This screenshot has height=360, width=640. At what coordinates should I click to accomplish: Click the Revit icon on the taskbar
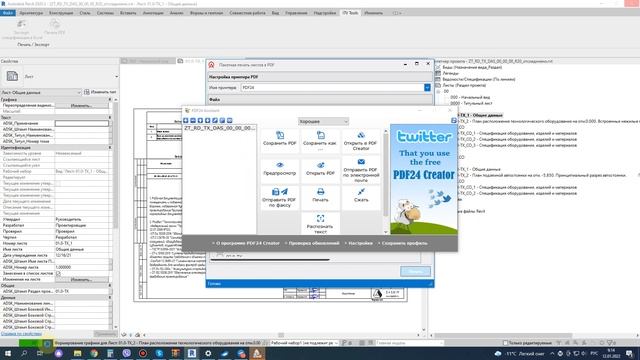(191, 353)
